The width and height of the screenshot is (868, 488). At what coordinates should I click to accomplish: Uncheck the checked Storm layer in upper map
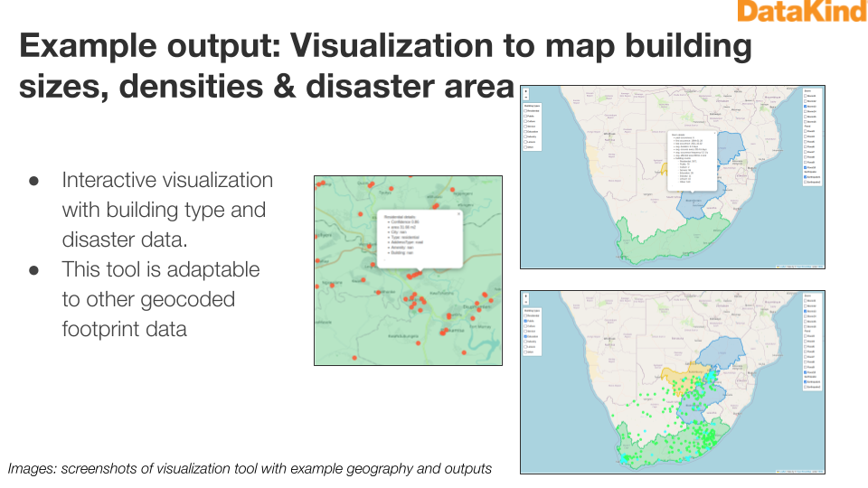click(x=805, y=107)
